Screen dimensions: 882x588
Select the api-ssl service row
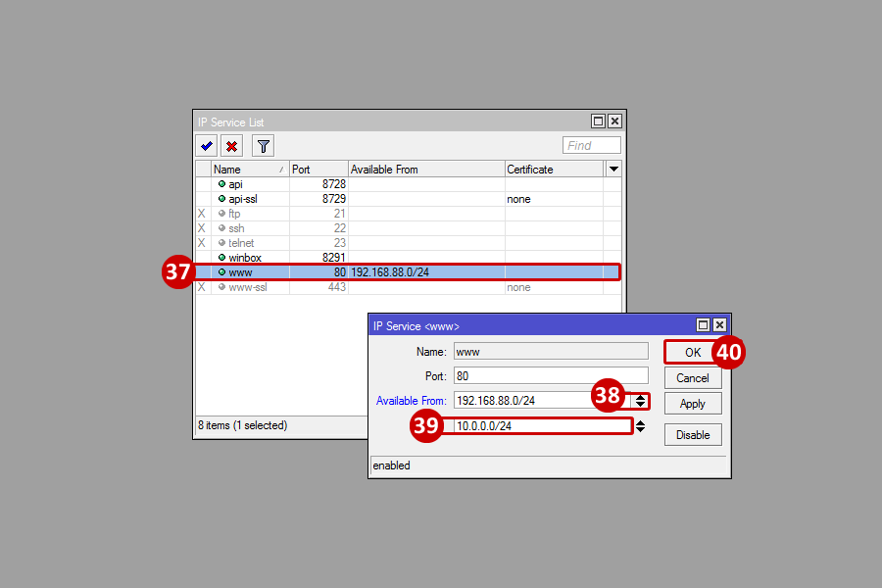tap(409, 199)
